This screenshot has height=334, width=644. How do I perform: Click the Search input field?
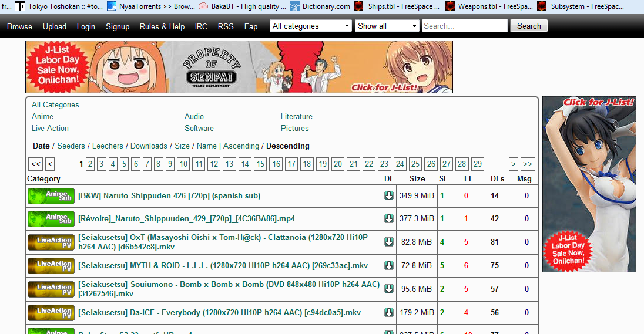tap(465, 26)
